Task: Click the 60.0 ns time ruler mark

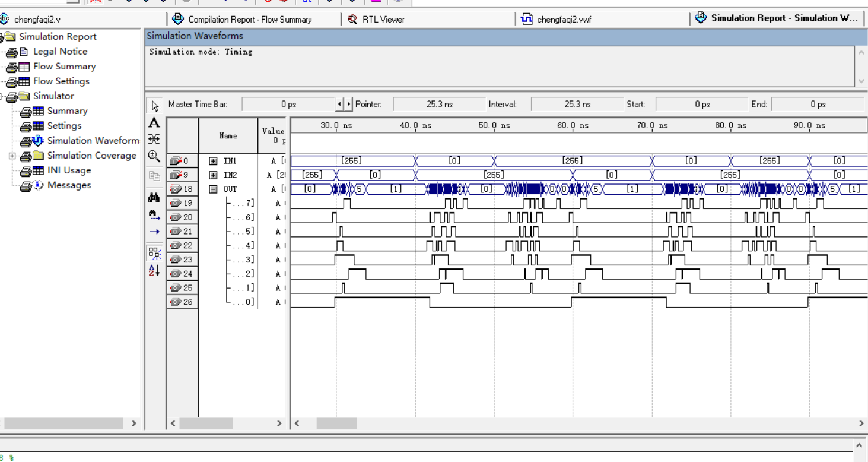Action: [x=573, y=126]
